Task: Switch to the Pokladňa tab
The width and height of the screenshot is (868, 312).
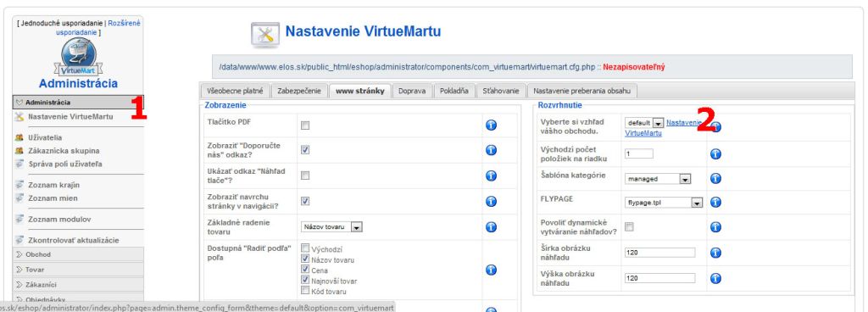Action: (454, 91)
